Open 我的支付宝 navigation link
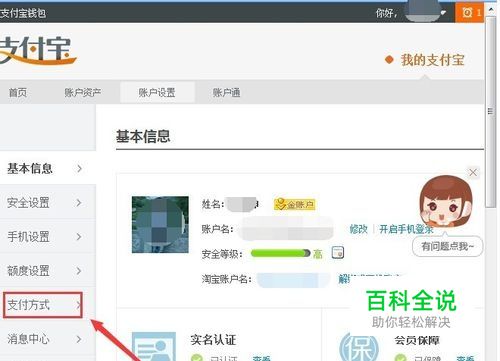This screenshot has height=361, width=500. [x=432, y=60]
